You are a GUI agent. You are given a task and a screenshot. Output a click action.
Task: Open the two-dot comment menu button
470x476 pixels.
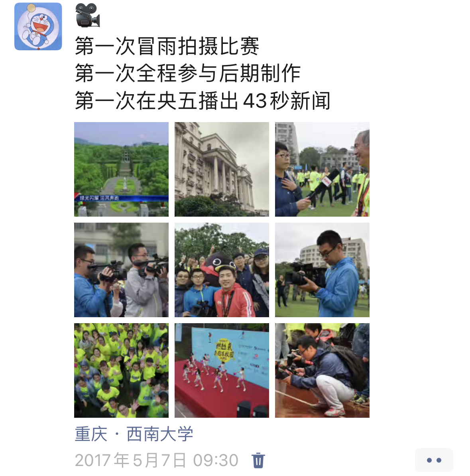pos(434,460)
